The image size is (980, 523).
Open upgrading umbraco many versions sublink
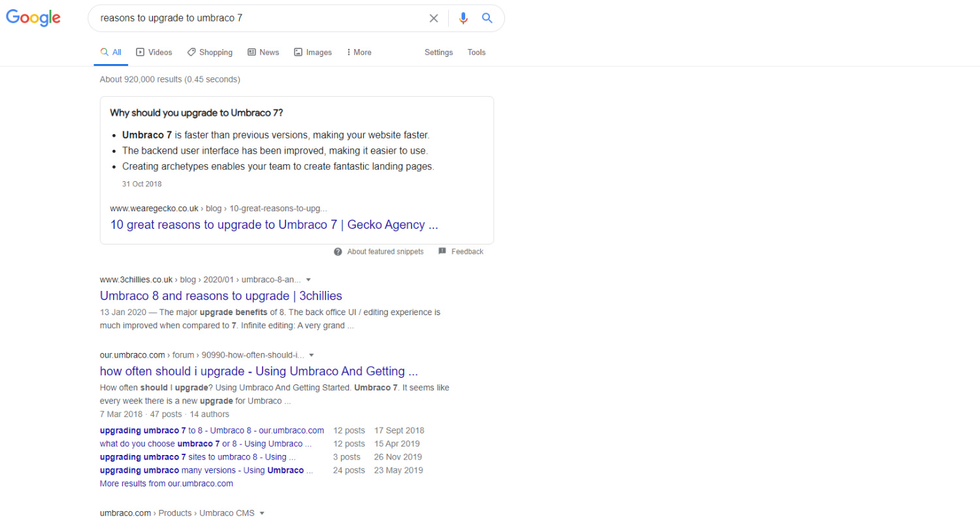(x=206, y=470)
